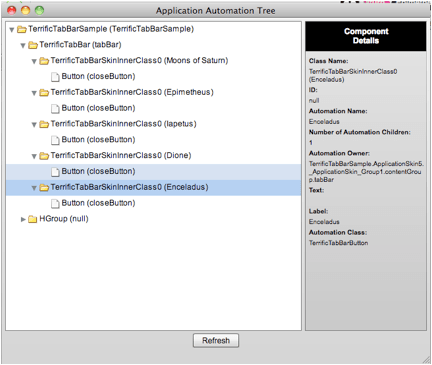This screenshot has height=365, width=432.
Task: Click the Refresh button
Action: tap(216, 340)
